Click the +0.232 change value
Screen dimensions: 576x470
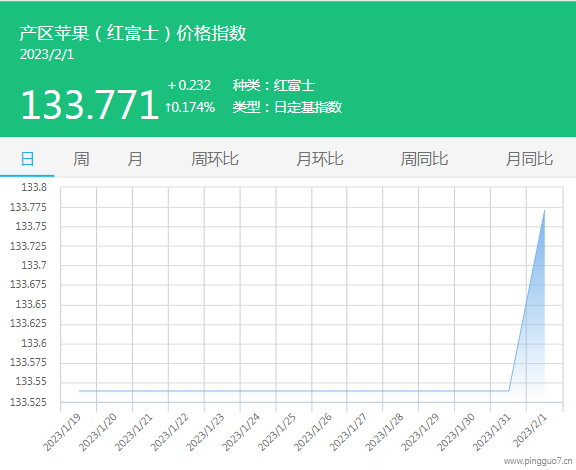tap(189, 86)
